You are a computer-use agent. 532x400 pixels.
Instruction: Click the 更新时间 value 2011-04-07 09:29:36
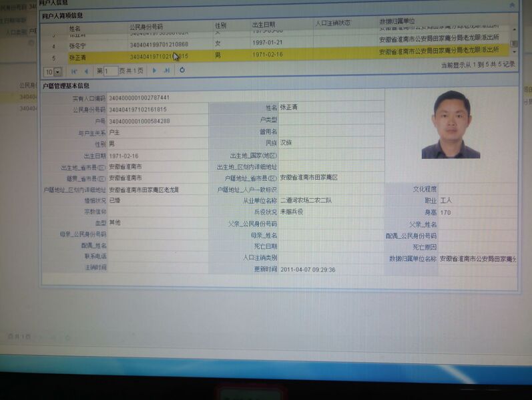(x=308, y=270)
